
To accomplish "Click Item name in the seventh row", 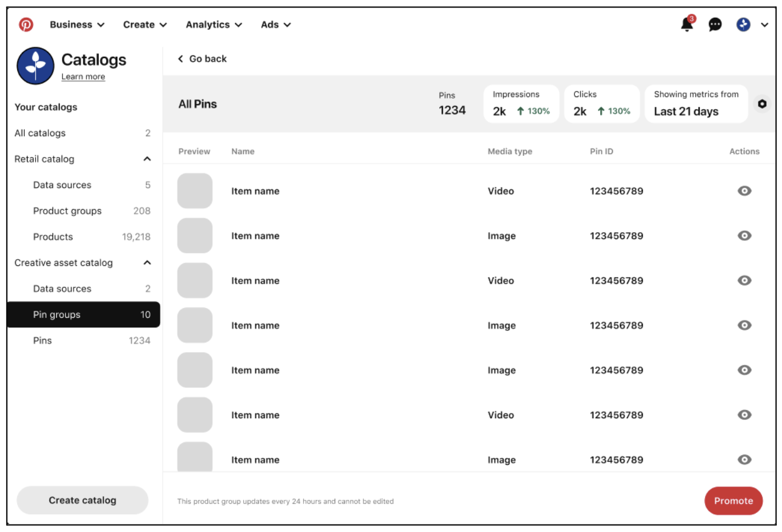I will click(255, 460).
